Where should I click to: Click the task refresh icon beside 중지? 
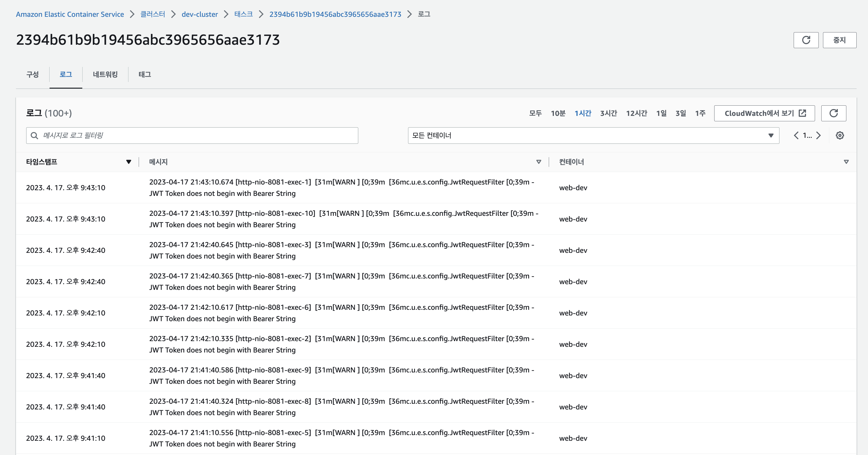tap(806, 40)
